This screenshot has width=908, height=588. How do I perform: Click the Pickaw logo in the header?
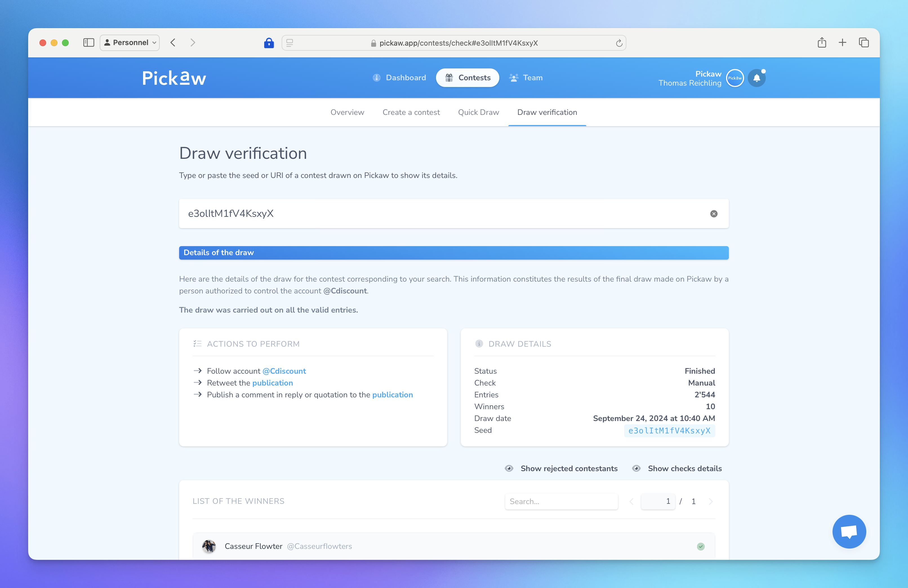coord(174,78)
